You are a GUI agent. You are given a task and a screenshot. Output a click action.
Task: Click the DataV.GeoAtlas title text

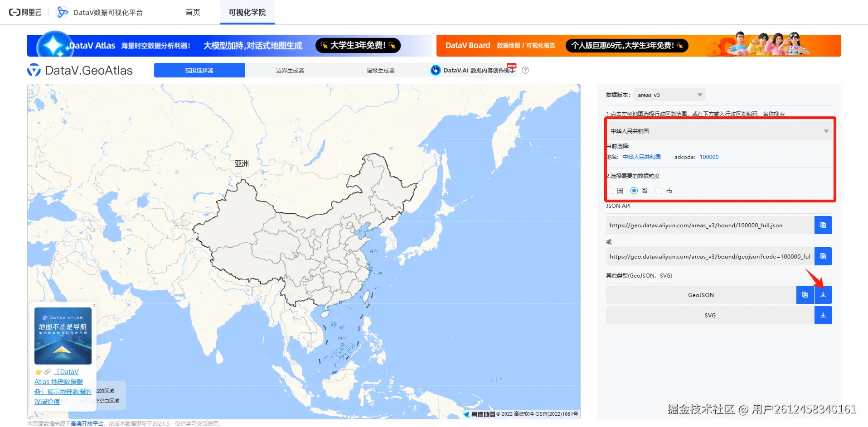[89, 71]
